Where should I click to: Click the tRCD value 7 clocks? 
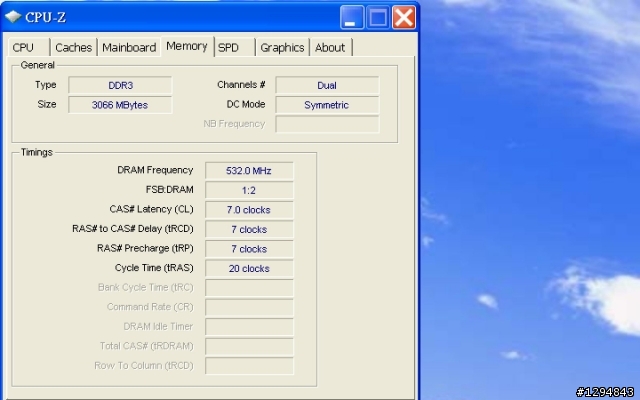click(x=249, y=229)
